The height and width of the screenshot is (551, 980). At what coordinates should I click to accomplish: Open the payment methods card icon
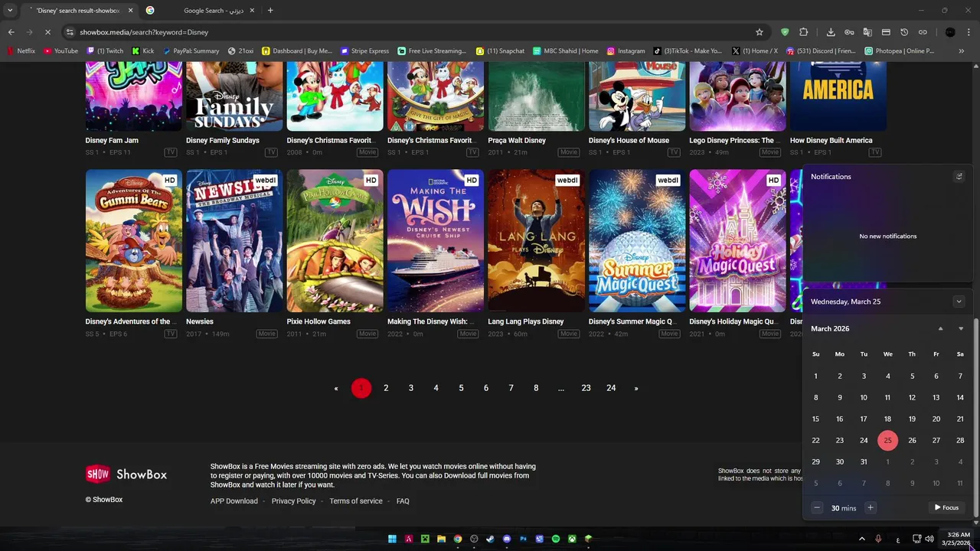[886, 32]
